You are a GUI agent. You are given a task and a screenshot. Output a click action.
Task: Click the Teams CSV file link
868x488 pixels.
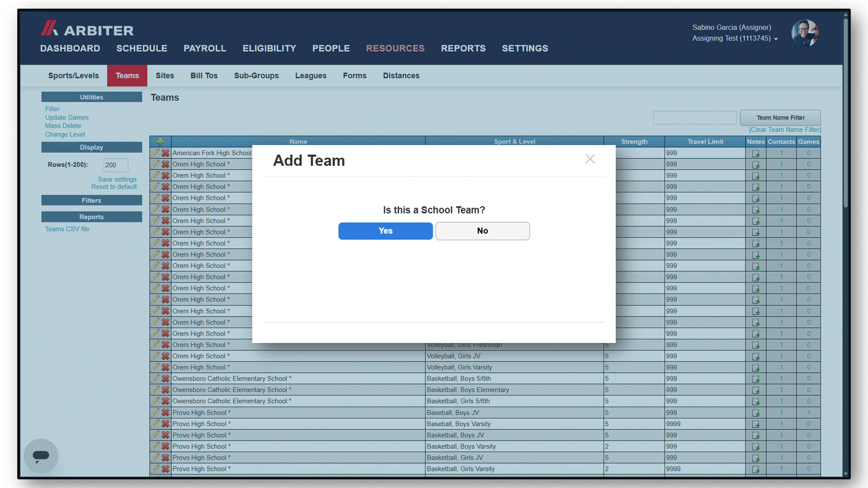tap(67, 229)
